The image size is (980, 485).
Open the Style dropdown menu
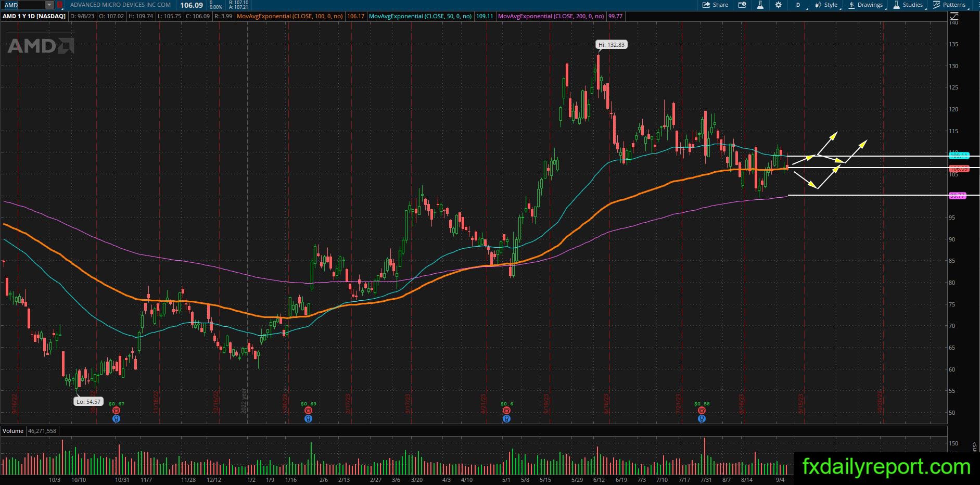coord(826,5)
